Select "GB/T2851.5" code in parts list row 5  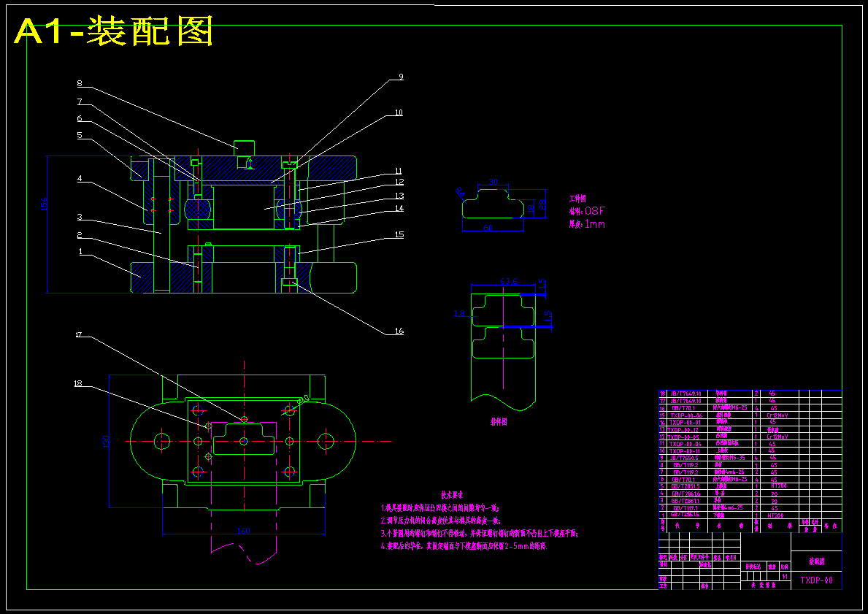(x=685, y=486)
